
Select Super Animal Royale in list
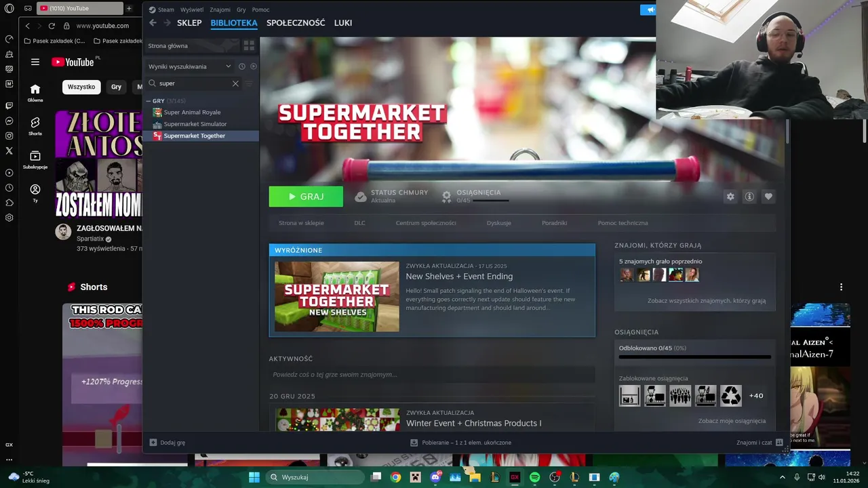coord(202,113)
